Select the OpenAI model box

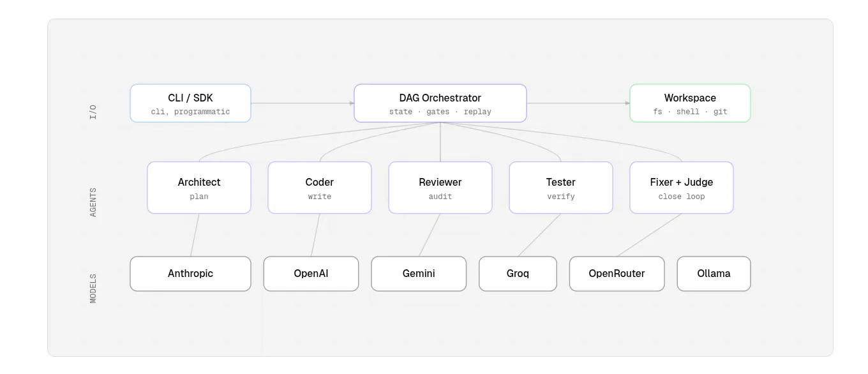click(x=311, y=274)
